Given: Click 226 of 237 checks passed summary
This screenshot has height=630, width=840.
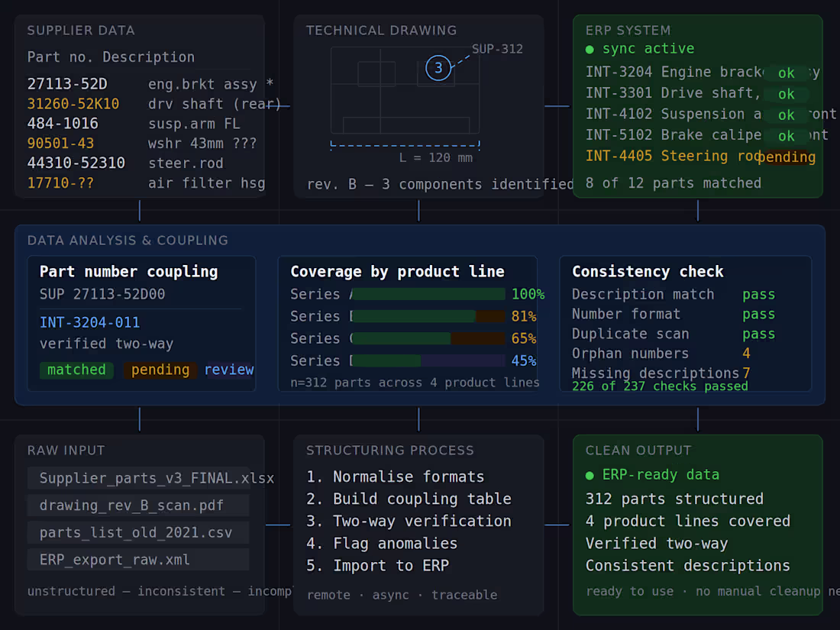Looking at the screenshot, I should pyautogui.click(x=660, y=386).
